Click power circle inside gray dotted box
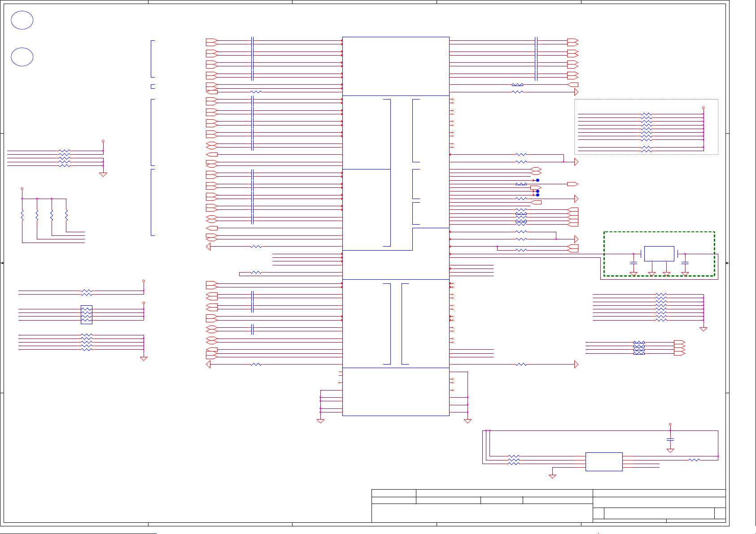Screen dimensions: 756x534 point(703,108)
